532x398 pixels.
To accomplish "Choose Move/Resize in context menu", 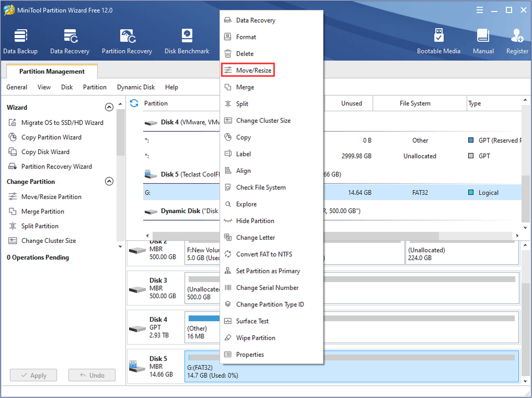I will click(248, 70).
